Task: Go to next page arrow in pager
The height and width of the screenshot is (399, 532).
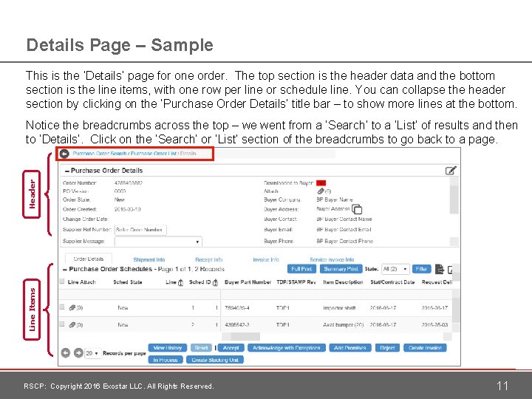Action: [78, 353]
